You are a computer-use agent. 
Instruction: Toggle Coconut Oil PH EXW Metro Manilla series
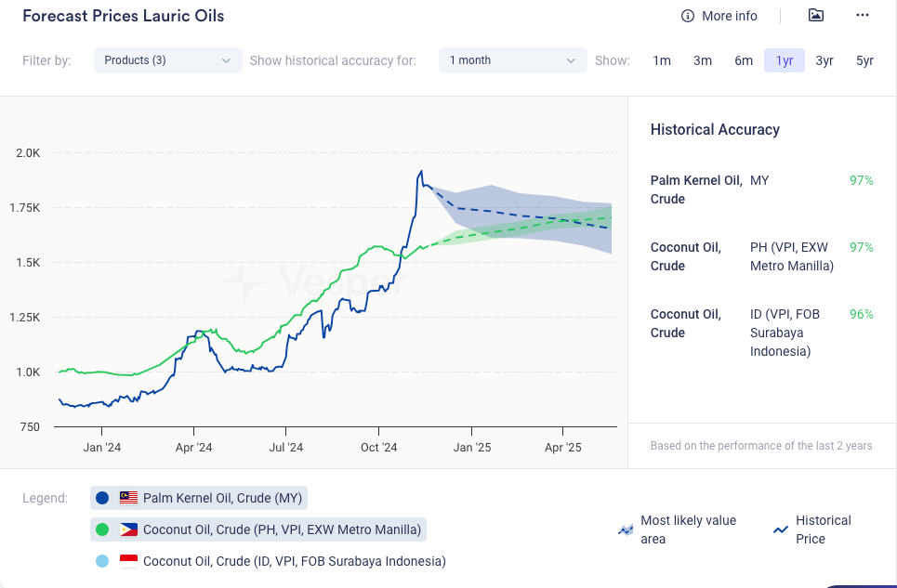point(282,529)
